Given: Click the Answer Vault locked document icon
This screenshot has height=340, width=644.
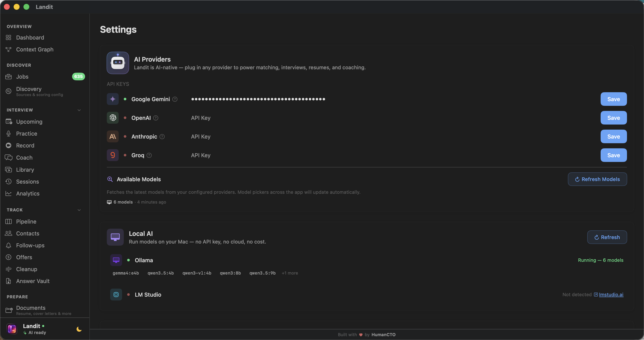Looking at the screenshot, I should (x=9, y=281).
